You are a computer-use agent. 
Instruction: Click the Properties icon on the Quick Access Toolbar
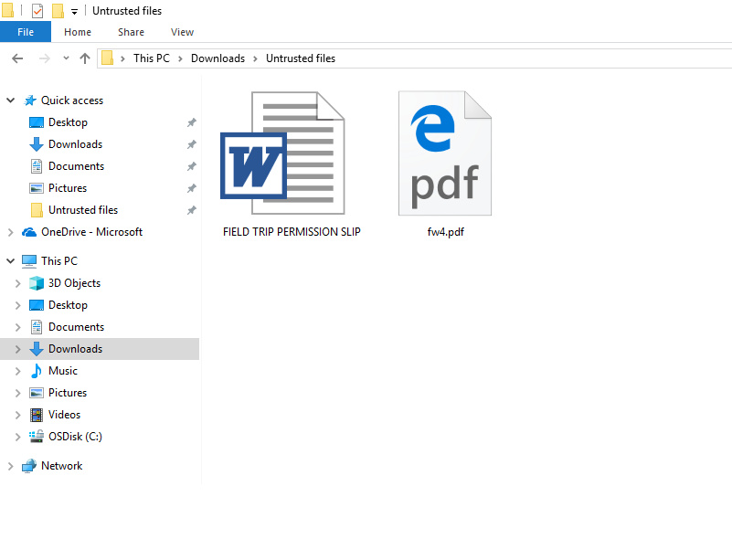37,10
